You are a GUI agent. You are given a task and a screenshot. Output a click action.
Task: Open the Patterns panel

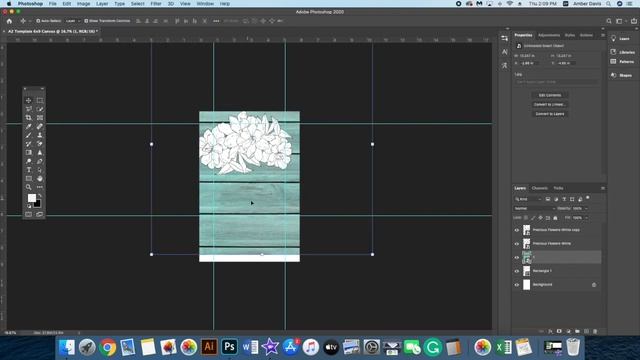[x=622, y=62]
